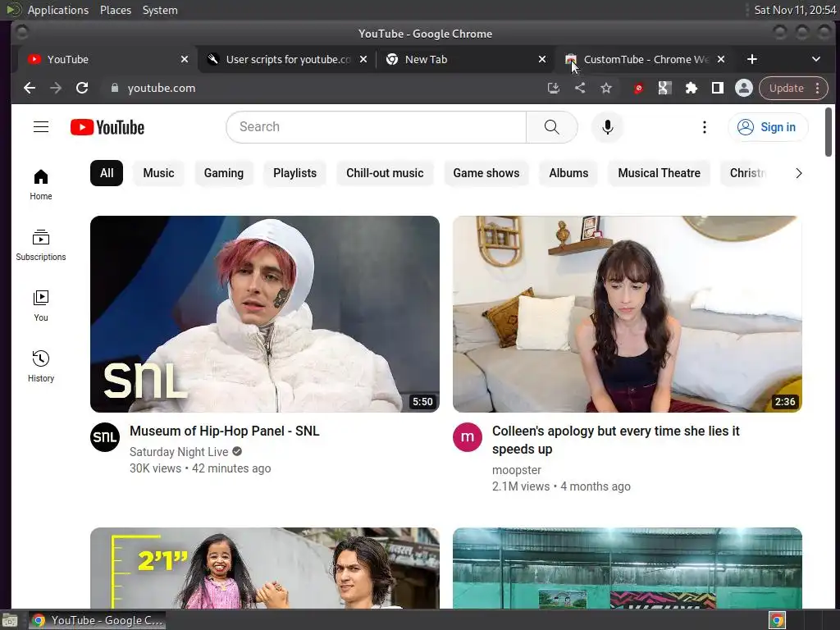Open the Applications menu
This screenshot has width=840, height=630.
point(58,10)
